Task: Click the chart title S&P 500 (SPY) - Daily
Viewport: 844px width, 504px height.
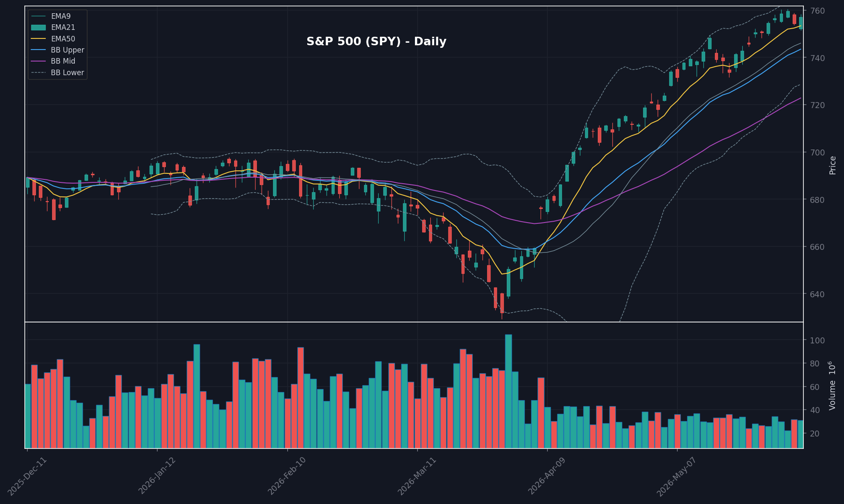Action: click(x=376, y=41)
